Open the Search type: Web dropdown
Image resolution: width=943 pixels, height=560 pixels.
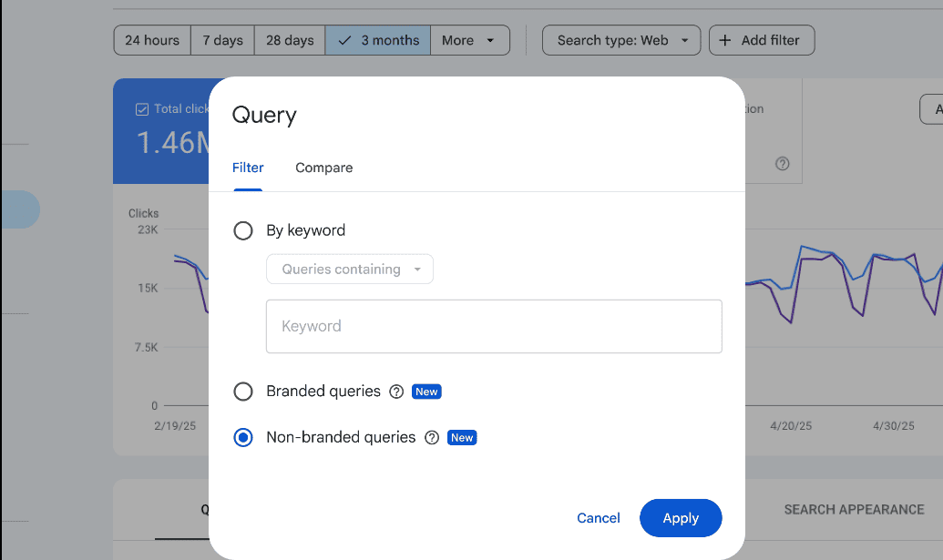click(621, 40)
